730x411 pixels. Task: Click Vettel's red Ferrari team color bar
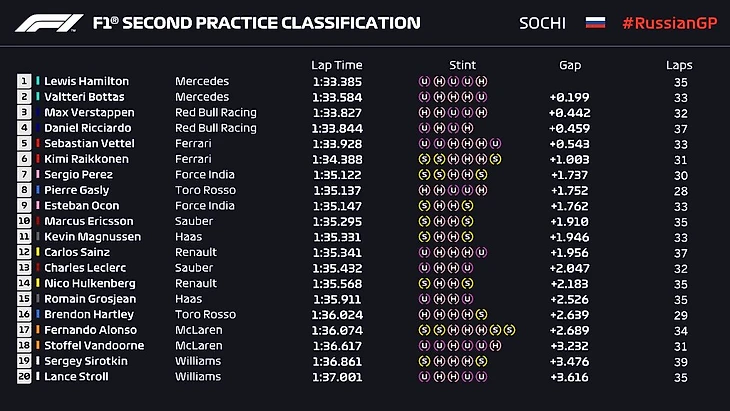pyautogui.click(x=38, y=143)
